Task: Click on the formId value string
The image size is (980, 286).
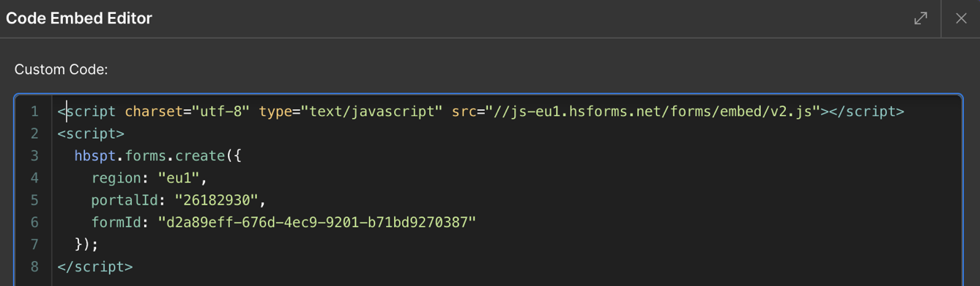Action: tap(316, 222)
